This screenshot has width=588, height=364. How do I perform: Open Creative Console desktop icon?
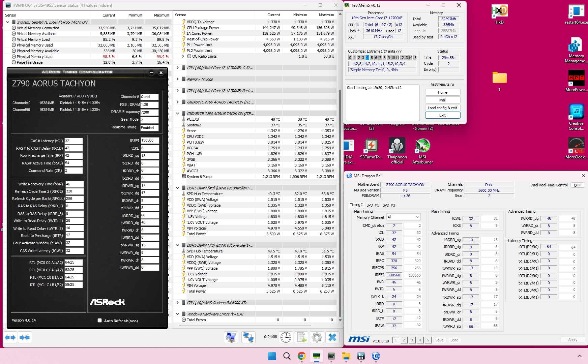[x=576, y=117]
